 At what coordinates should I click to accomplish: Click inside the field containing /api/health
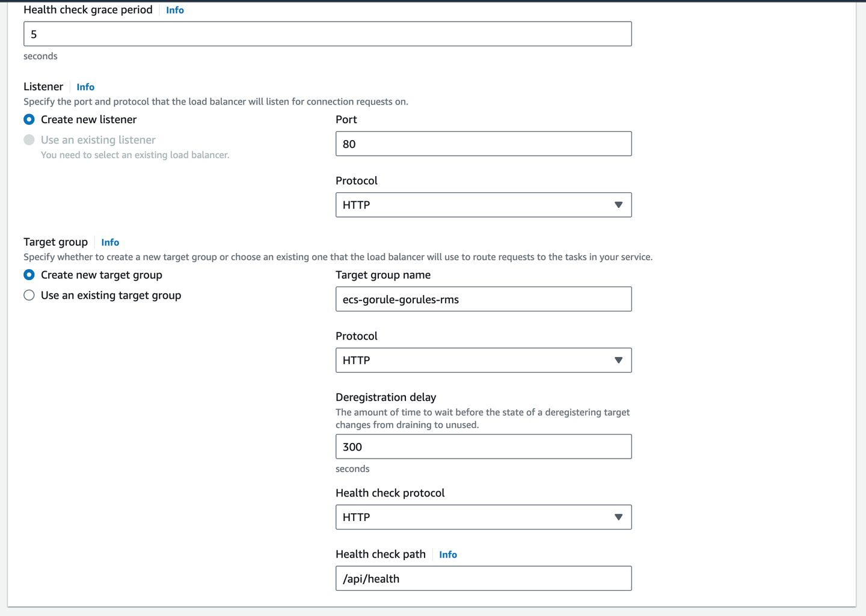point(484,578)
